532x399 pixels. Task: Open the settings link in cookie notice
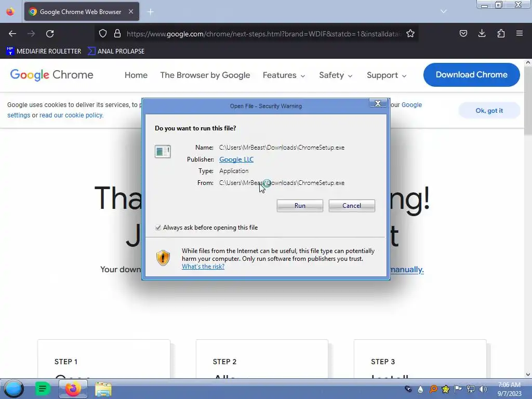19,115
